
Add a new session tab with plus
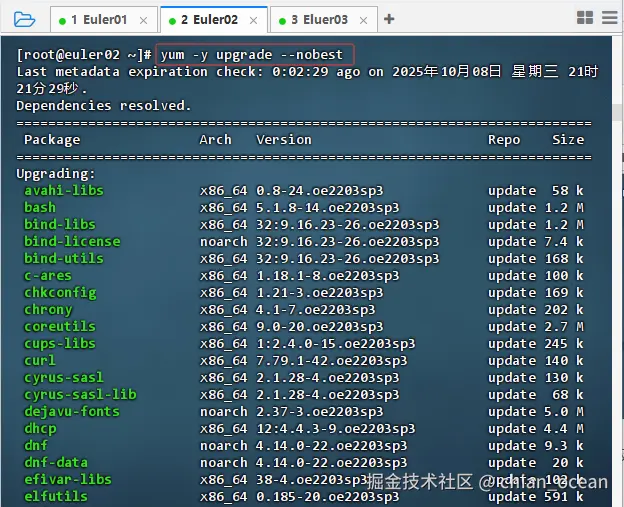click(x=389, y=19)
